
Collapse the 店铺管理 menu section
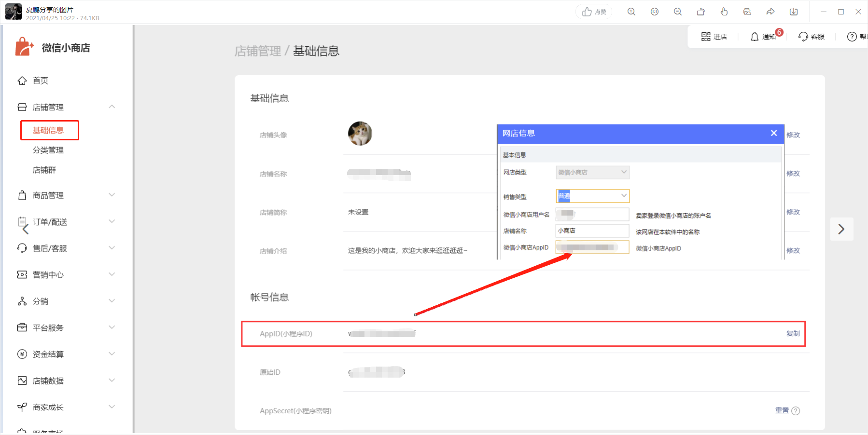(x=112, y=107)
